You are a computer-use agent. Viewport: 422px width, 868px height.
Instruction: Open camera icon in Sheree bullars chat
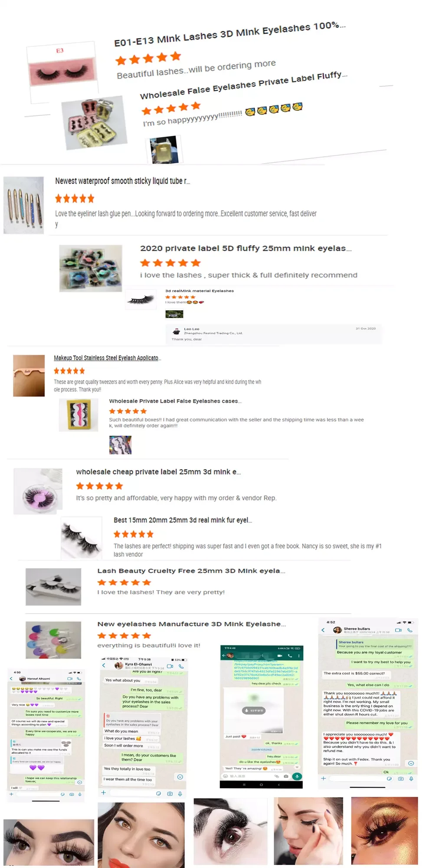click(400, 779)
